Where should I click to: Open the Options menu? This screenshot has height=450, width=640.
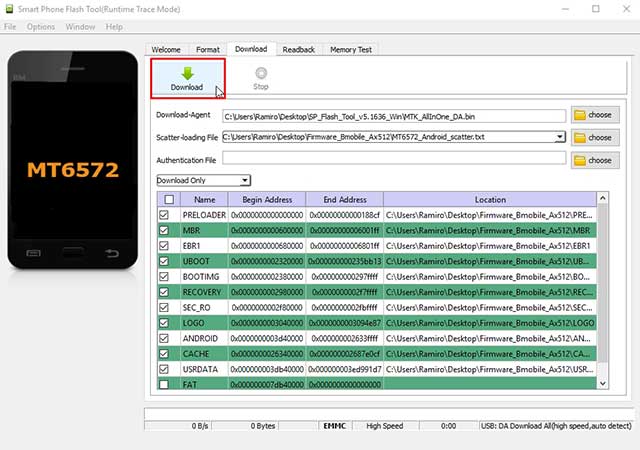[x=41, y=27]
